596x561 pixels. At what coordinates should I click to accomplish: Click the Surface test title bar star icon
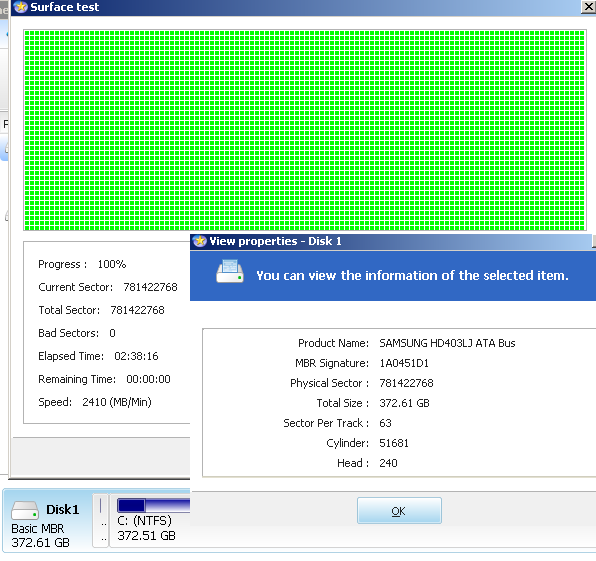pos(20,7)
